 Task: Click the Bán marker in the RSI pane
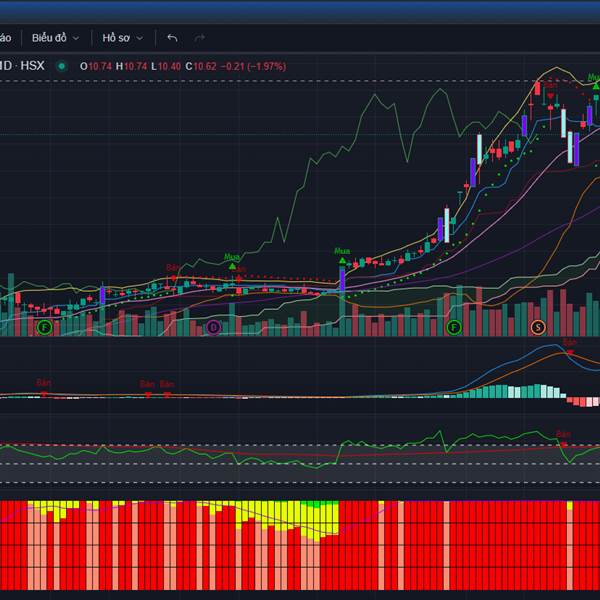(x=563, y=436)
